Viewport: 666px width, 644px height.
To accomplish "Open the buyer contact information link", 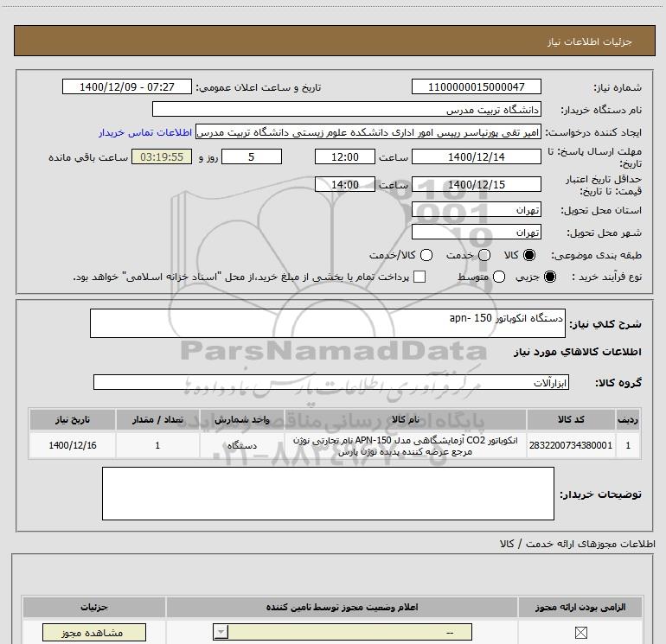I will pyautogui.click(x=145, y=133).
